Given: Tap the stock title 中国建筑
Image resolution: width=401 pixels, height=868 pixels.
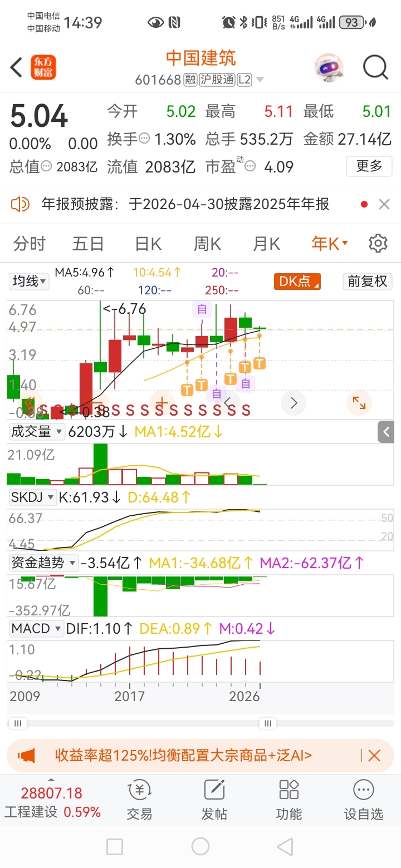Looking at the screenshot, I should point(201,58).
